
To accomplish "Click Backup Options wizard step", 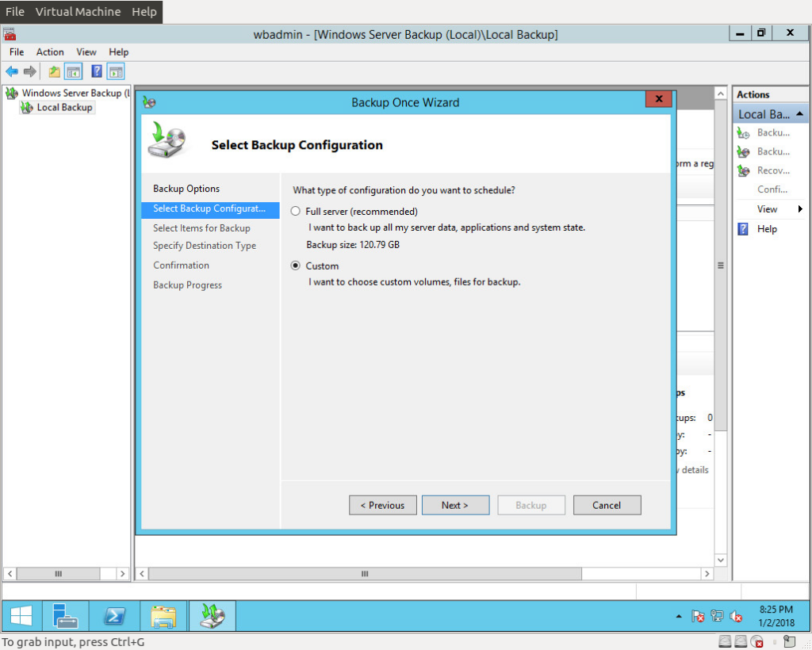I will tap(186, 189).
